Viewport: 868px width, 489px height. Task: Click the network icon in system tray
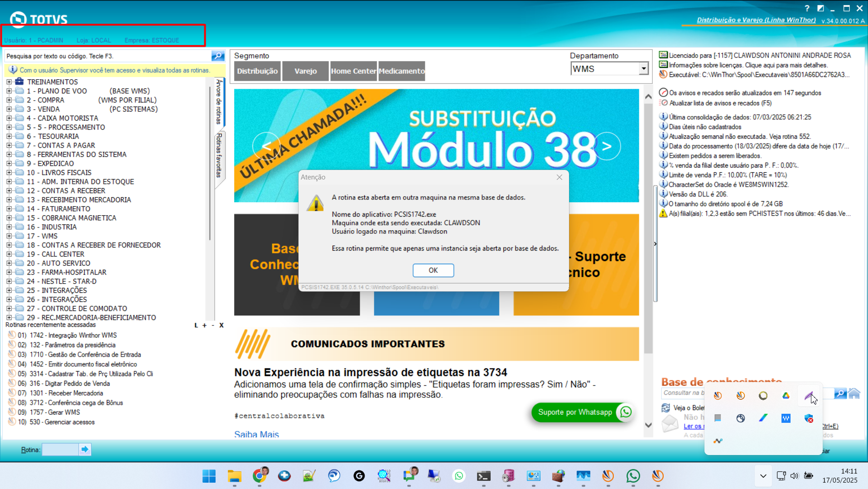(781, 476)
